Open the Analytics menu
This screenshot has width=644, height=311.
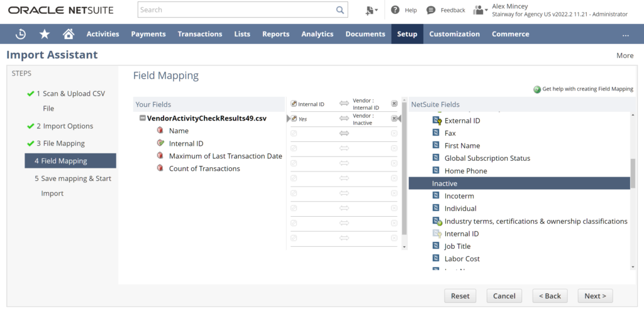tap(318, 34)
